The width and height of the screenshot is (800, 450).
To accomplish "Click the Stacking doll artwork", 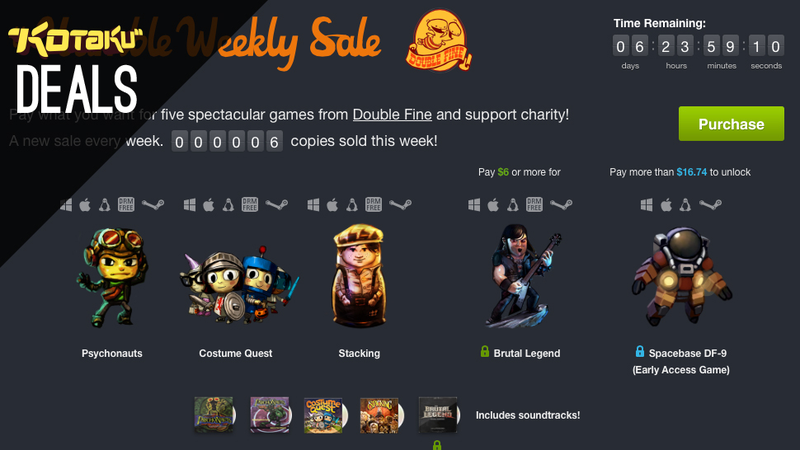I will click(x=359, y=276).
